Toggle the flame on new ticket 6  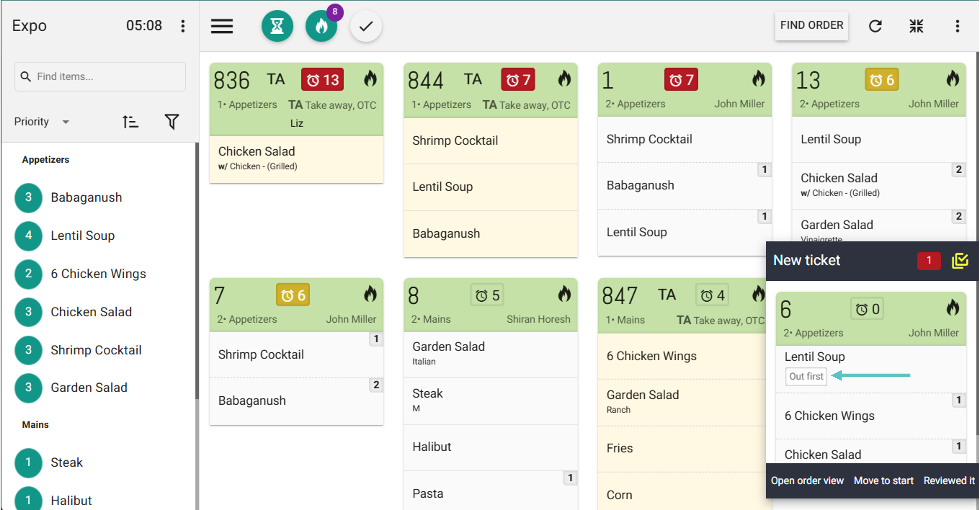pos(953,308)
